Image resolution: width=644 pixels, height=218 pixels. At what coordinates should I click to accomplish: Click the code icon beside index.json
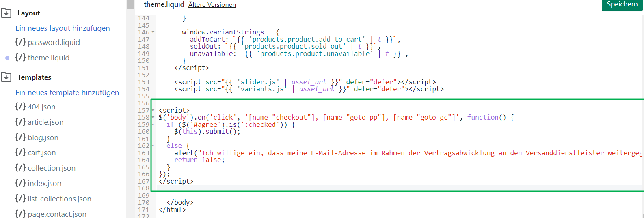click(20, 183)
